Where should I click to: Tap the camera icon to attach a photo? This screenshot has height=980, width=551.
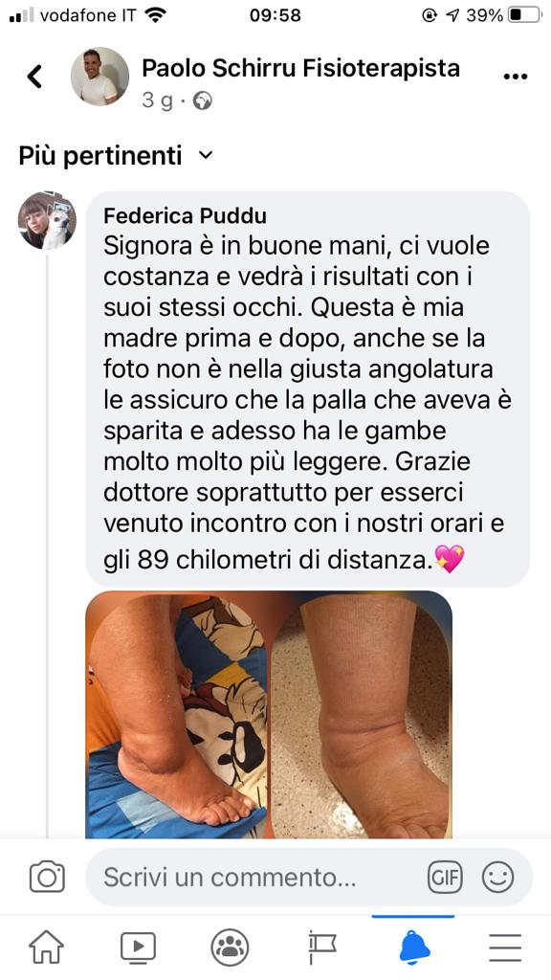click(x=47, y=877)
